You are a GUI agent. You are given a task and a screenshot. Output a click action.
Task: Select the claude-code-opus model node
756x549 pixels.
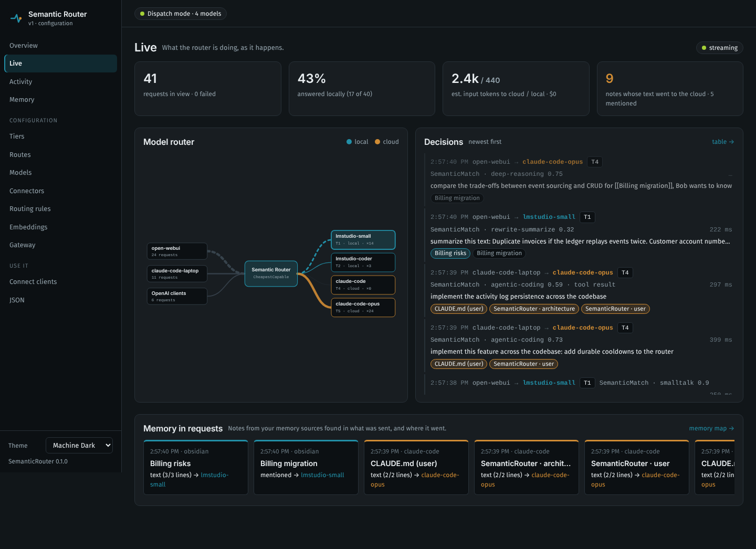(363, 307)
